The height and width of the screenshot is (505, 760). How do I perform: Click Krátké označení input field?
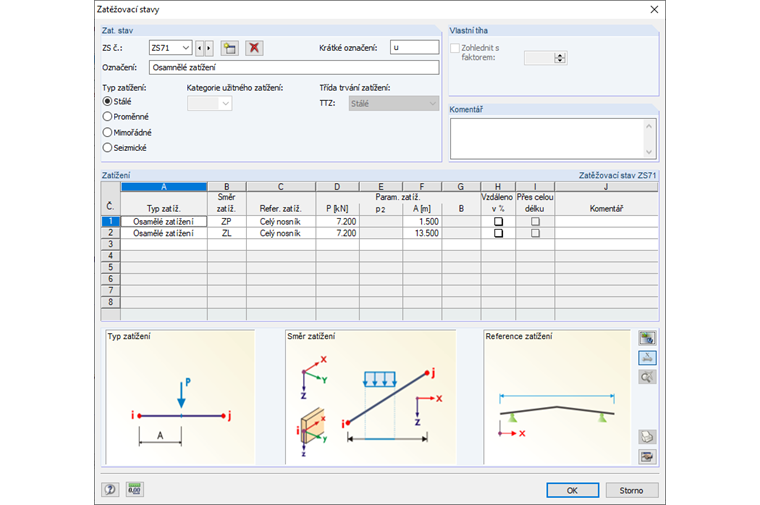pos(415,47)
